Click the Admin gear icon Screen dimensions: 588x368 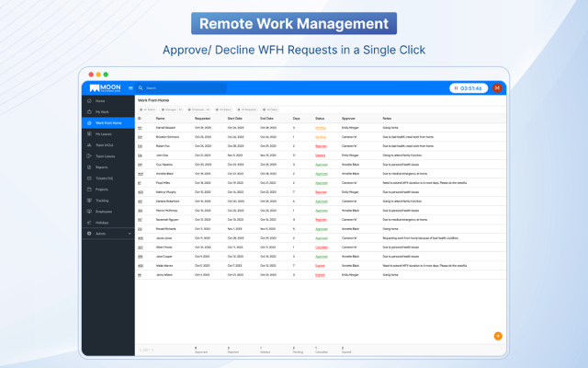[x=89, y=234]
